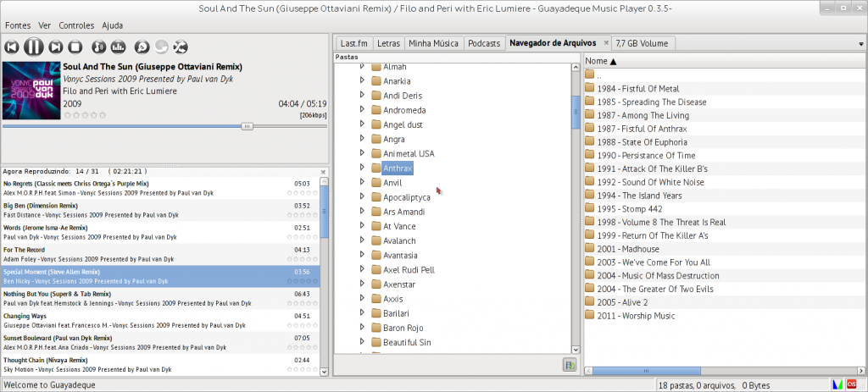Skip to the next track
The image size is (868, 392).
click(55, 47)
